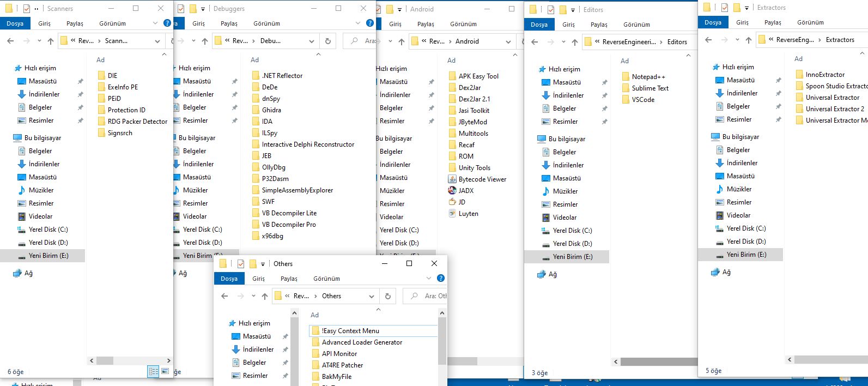
Task: Expand address history dropdown in Scanners window
Action: coord(157,41)
